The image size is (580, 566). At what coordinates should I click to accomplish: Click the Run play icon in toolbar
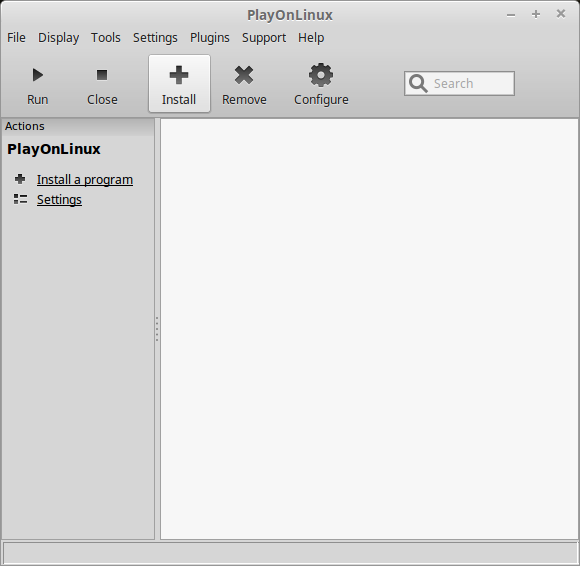pos(37,75)
